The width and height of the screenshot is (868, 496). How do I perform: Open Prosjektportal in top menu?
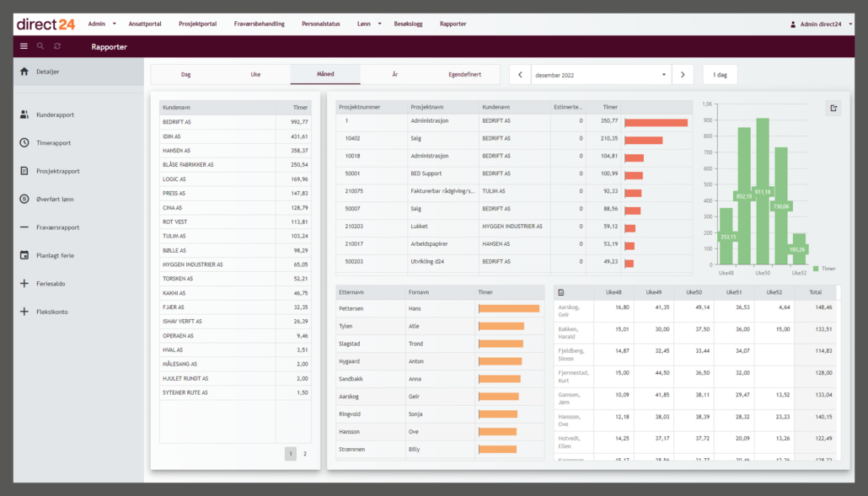tap(198, 24)
